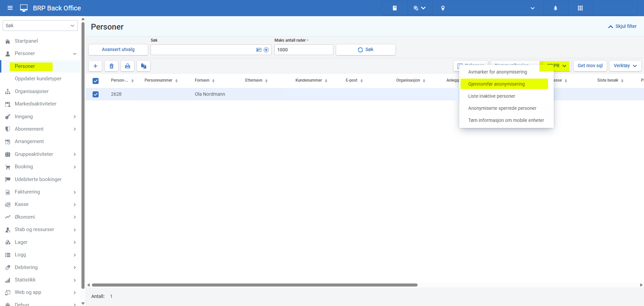Hide the filter panel with Skjul filter

(622, 26)
